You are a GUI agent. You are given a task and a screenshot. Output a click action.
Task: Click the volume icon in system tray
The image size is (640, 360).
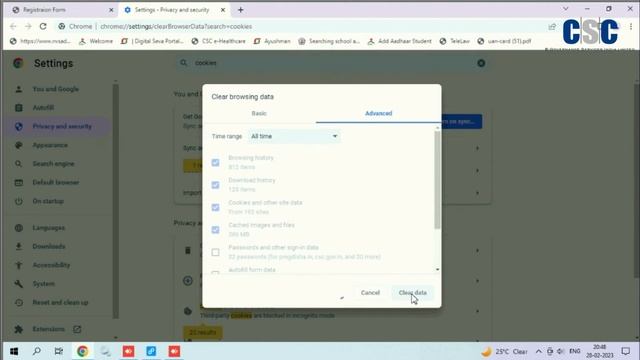(x=561, y=351)
